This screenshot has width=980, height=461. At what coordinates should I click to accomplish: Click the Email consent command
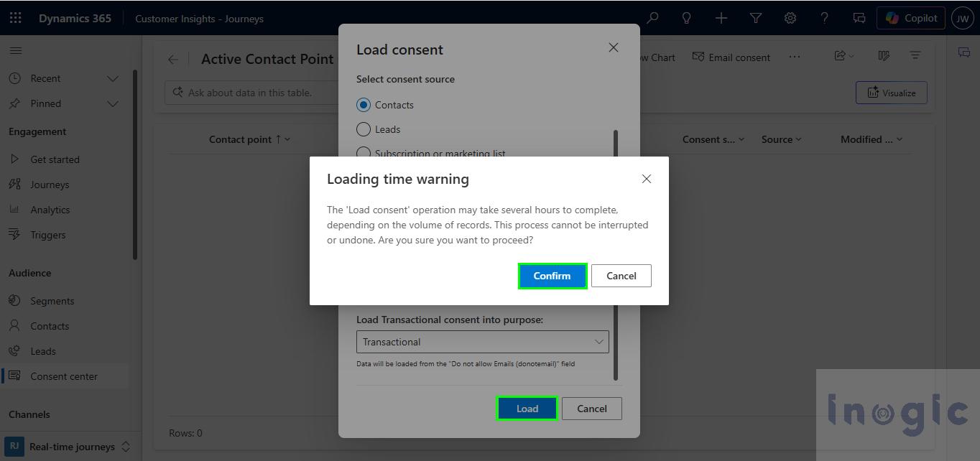731,57
